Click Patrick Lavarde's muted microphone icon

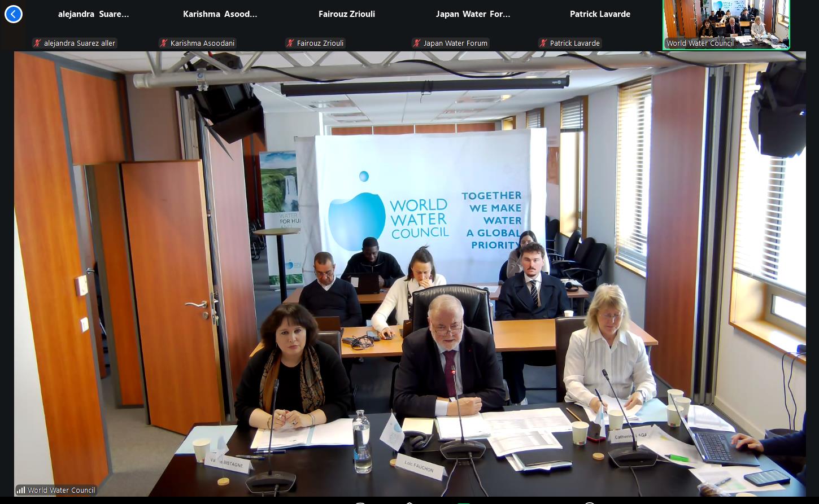(x=543, y=43)
